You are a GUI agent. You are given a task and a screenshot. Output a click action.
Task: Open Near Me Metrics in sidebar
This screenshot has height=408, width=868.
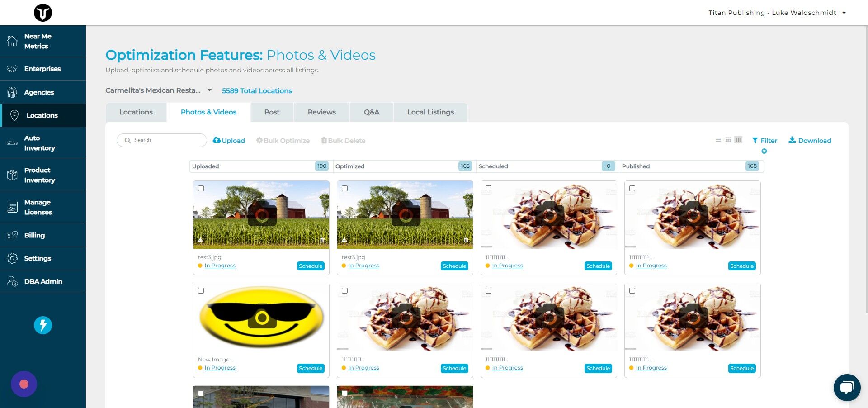pos(43,41)
